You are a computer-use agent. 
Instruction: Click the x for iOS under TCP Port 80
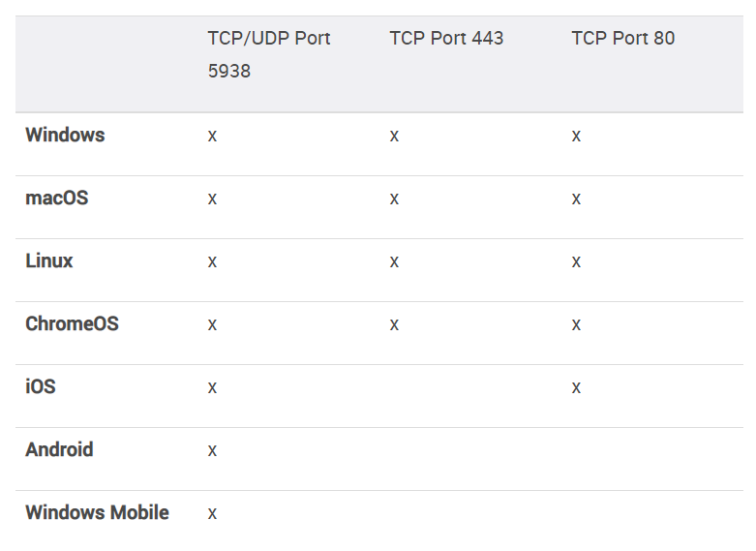click(x=576, y=388)
